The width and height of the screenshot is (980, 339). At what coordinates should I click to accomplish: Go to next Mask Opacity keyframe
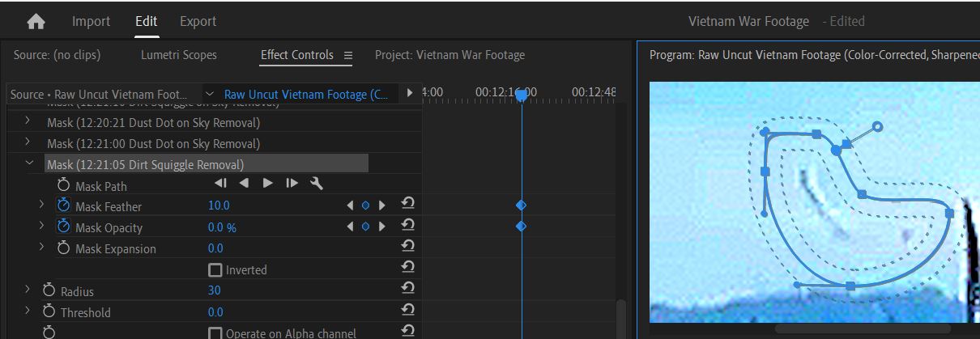382,227
